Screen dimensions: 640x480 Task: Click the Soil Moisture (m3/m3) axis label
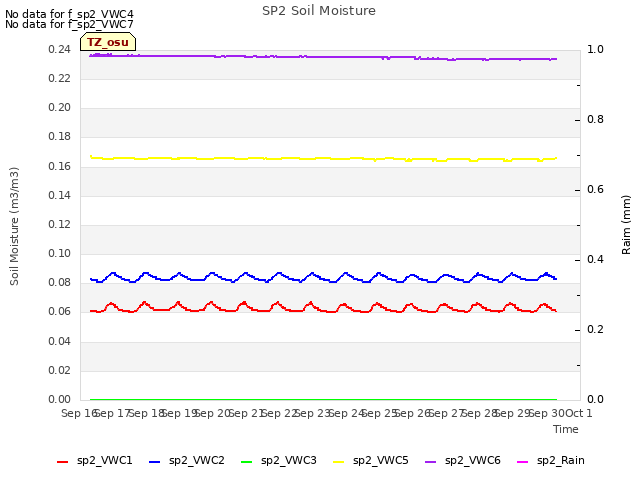pos(14,226)
